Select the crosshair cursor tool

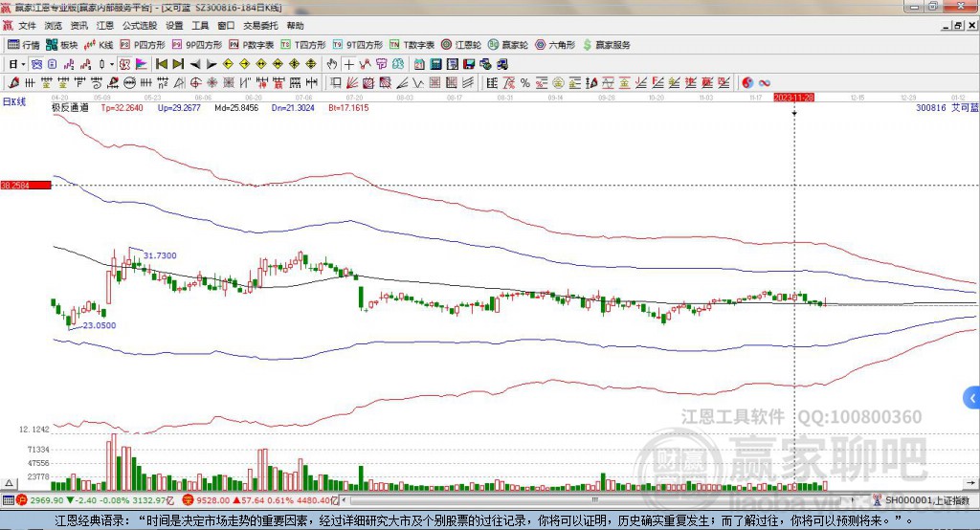(348, 64)
